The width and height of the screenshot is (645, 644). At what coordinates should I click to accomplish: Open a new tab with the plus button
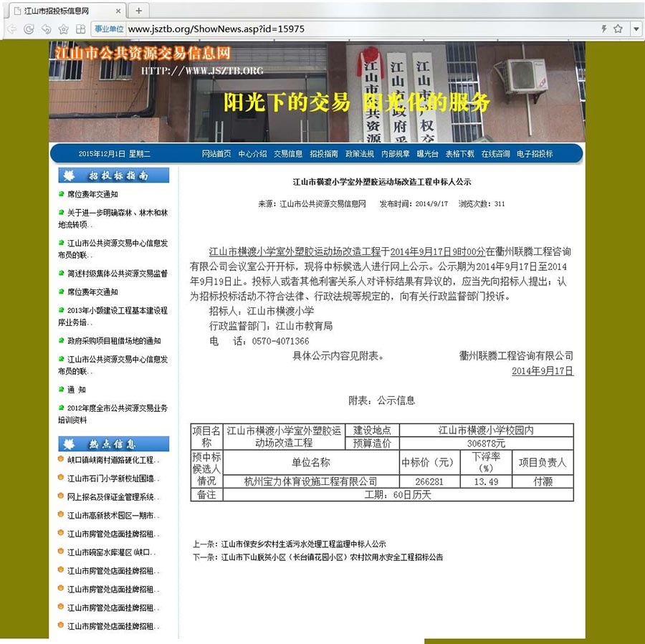pos(138,10)
